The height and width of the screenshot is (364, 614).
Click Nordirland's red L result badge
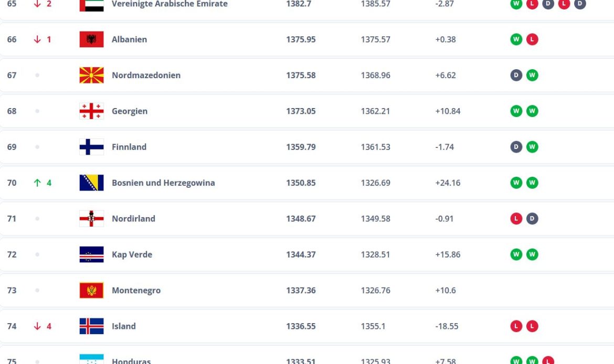[x=516, y=219]
